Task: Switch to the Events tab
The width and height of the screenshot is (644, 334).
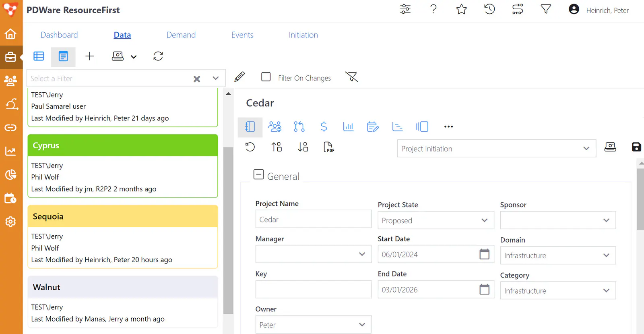Action: point(242,35)
